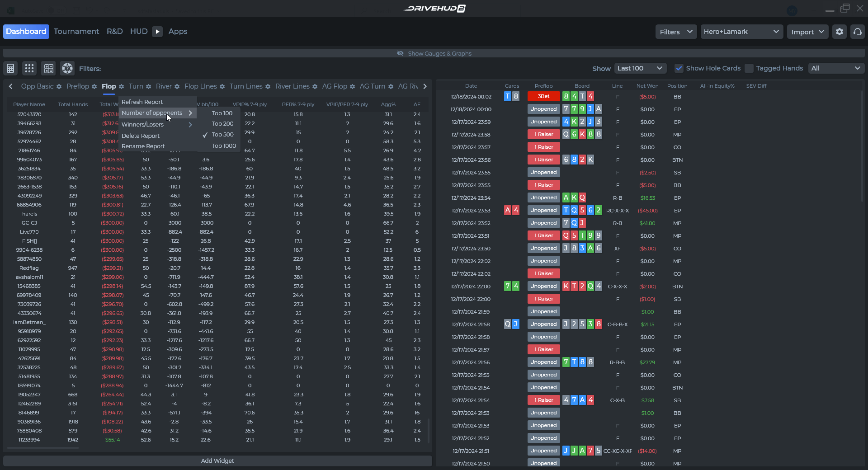Screen dimensions: 868x470
Task: Open the Last 100 show dropdown
Action: point(640,68)
